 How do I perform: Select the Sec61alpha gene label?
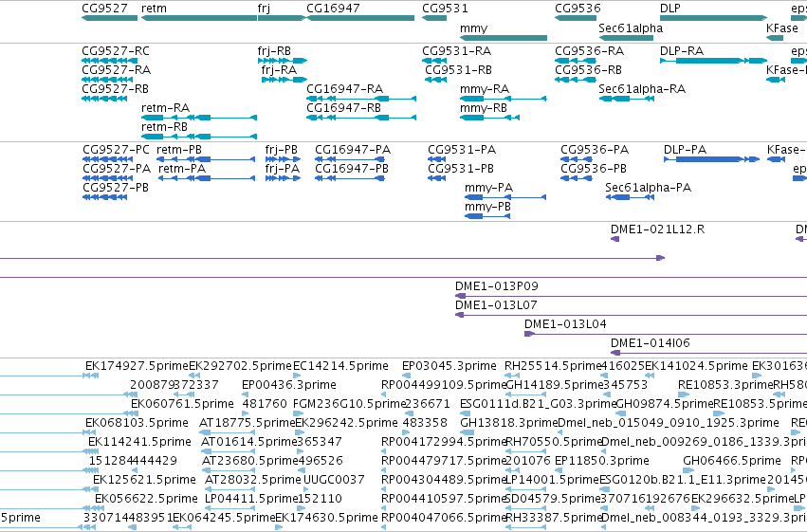point(631,28)
